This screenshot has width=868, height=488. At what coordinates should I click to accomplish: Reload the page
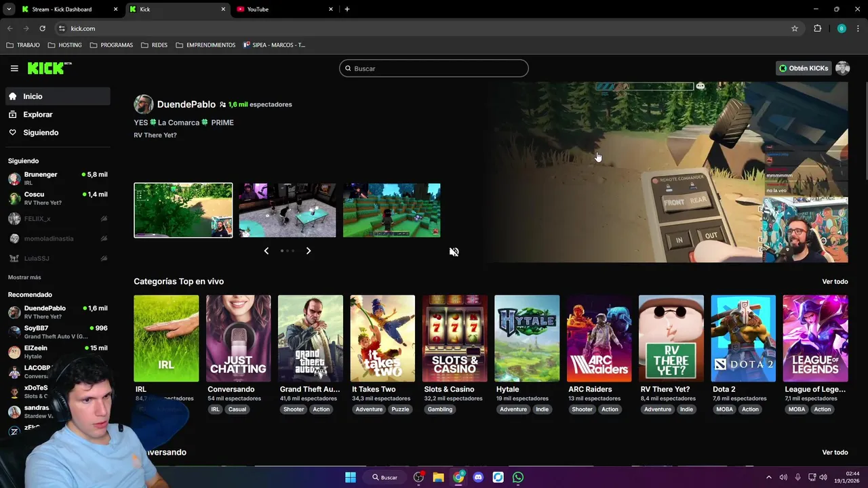42,28
